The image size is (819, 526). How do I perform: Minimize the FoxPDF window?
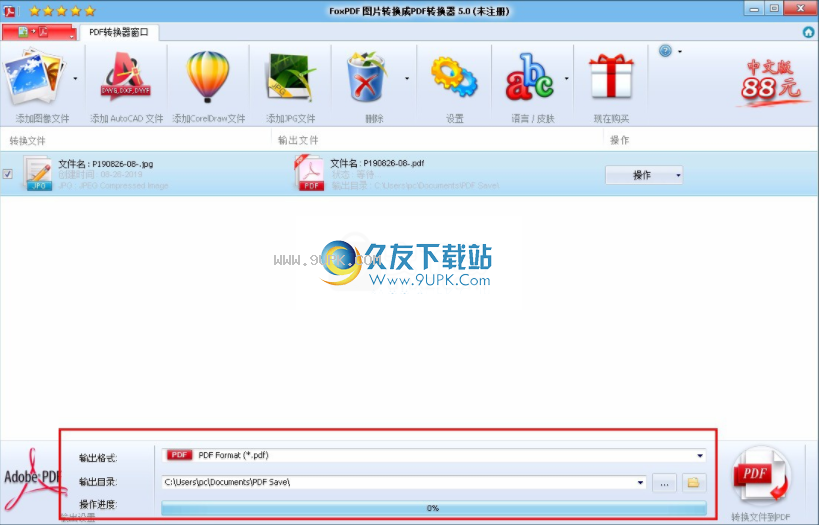point(754,8)
